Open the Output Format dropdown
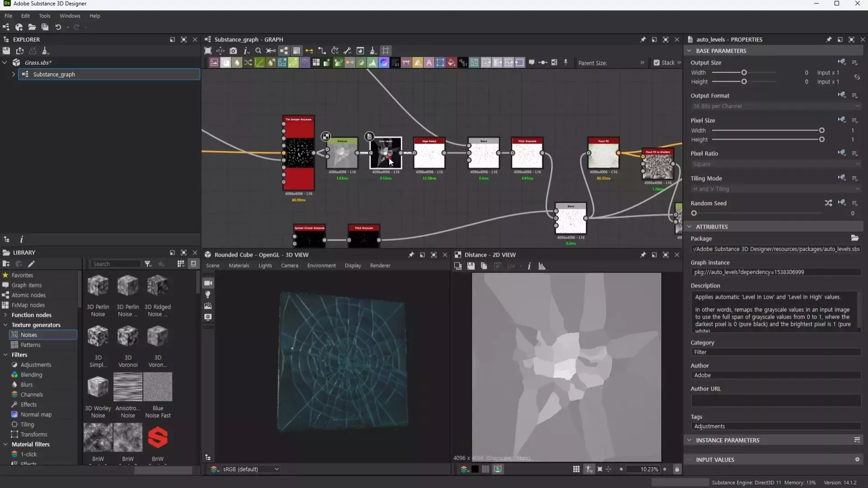The image size is (868, 488). (x=776, y=106)
